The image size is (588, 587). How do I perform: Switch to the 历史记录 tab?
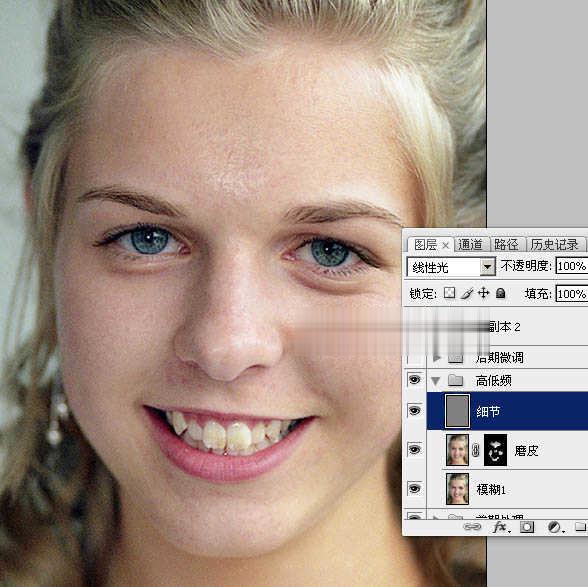pos(555,245)
